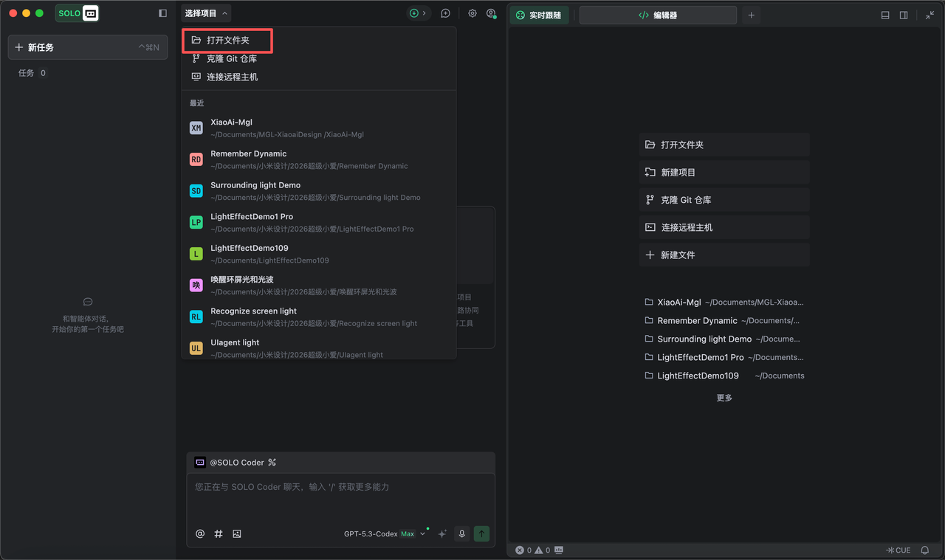Attach an image with the picture icon
Image resolution: width=945 pixels, height=560 pixels.
237,533
